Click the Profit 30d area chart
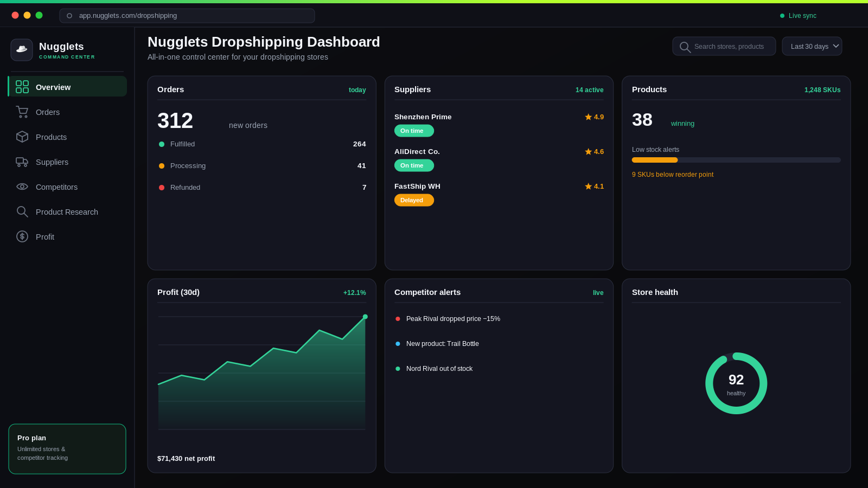 [x=261, y=373]
